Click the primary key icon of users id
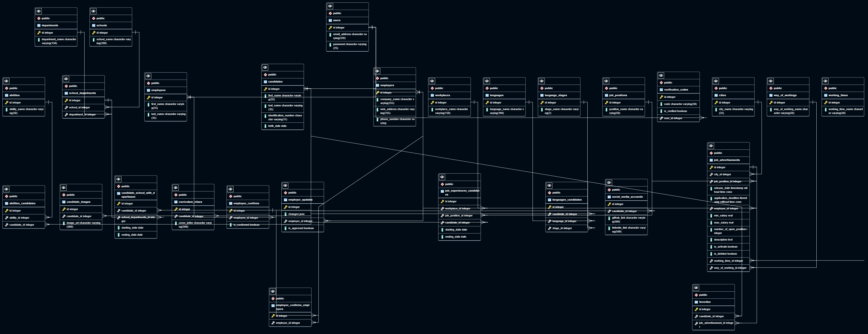Viewport: 868px width, 334px height. tap(330, 28)
